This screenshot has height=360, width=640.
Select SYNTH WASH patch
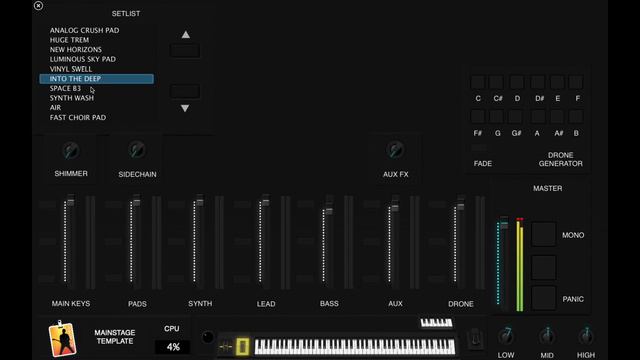[96, 98]
